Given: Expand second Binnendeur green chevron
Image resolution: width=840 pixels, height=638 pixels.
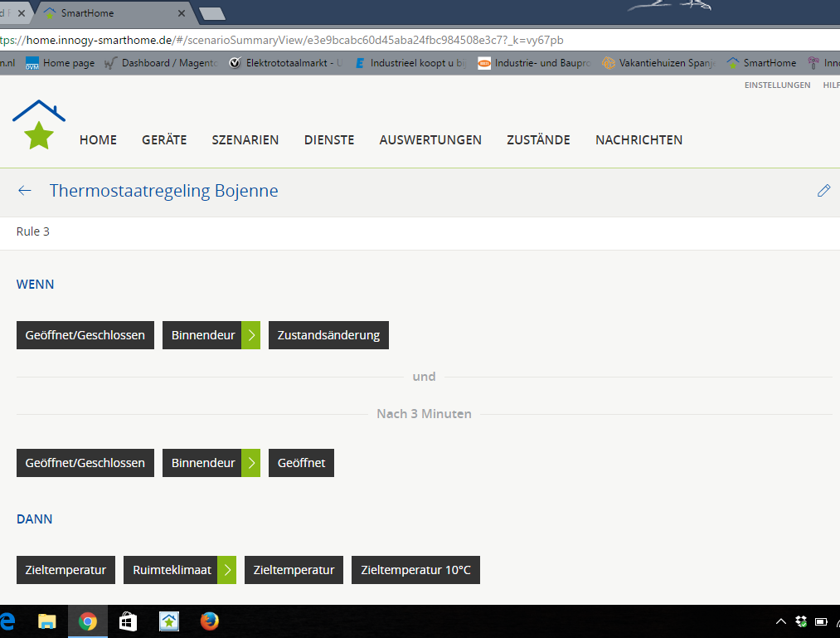Looking at the screenshot, I should pyautogui.click(x=251, y=463).
